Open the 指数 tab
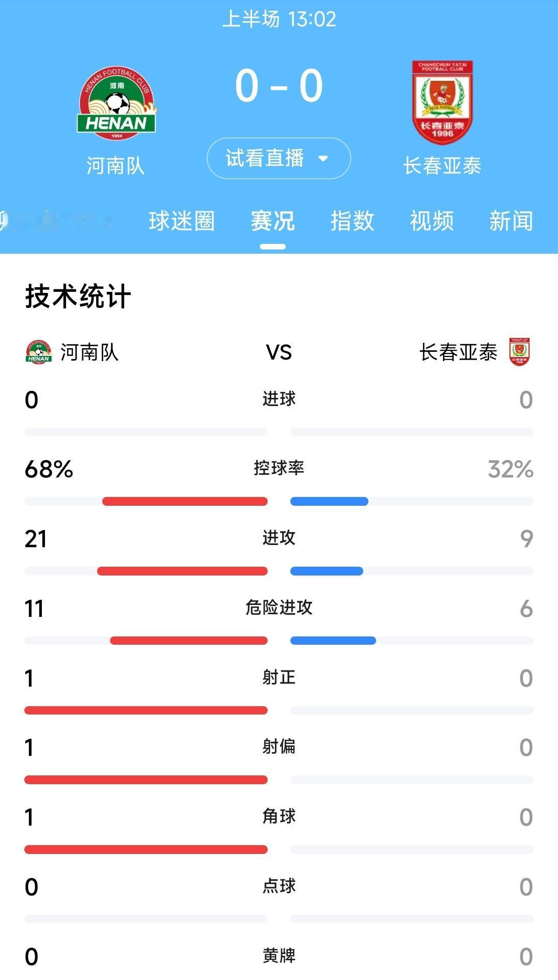Image resolution: width=558 pixels, height=980 pixels. 352,221
